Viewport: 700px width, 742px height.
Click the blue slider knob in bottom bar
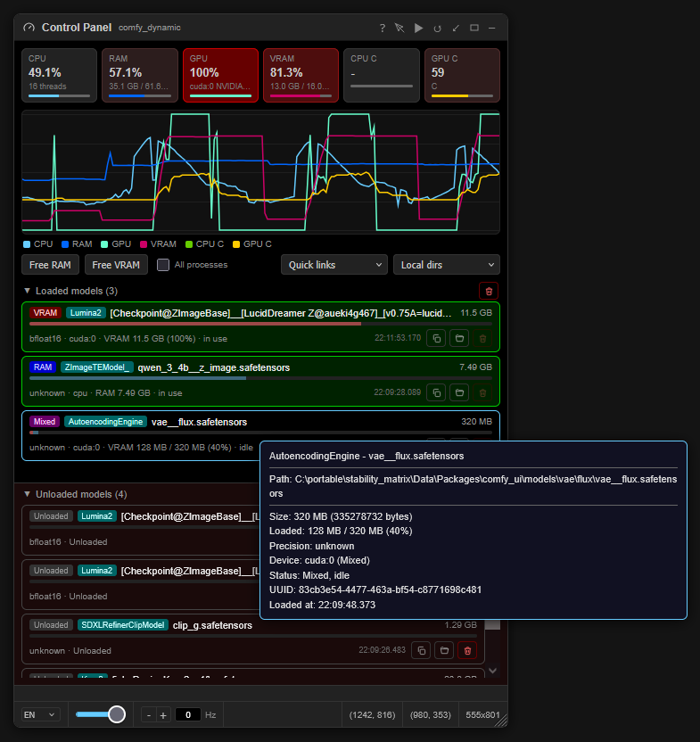point(117,714)
